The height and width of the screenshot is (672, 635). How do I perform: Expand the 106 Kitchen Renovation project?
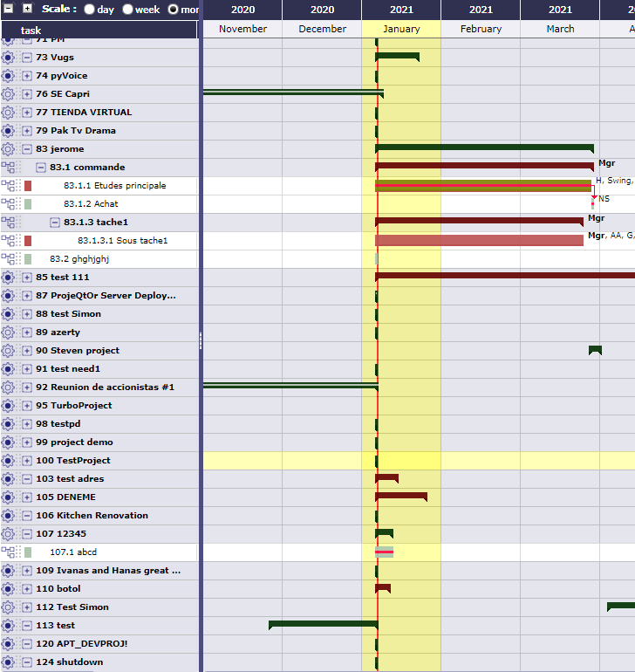[27, 516]
